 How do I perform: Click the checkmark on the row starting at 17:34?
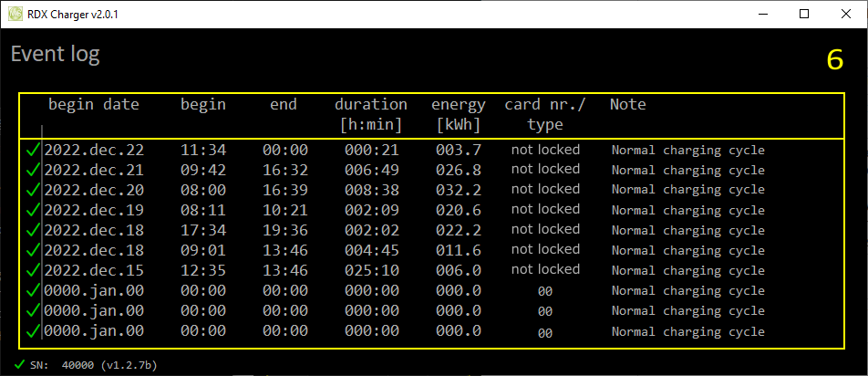click(x=33, y=230)
